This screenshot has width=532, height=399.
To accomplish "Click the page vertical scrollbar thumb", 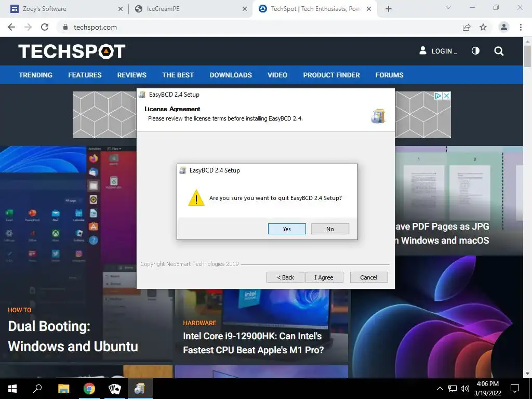I will pos(527,56).
